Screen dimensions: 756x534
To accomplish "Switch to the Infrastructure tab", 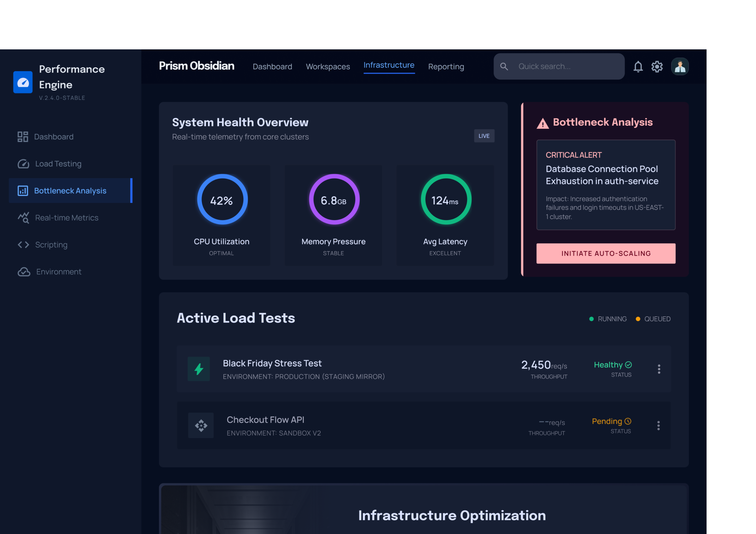I will (389, 65).
